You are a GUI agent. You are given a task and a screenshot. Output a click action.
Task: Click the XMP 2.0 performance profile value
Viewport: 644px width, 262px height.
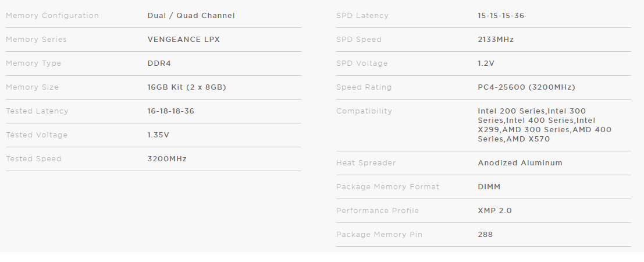point(494,211)
